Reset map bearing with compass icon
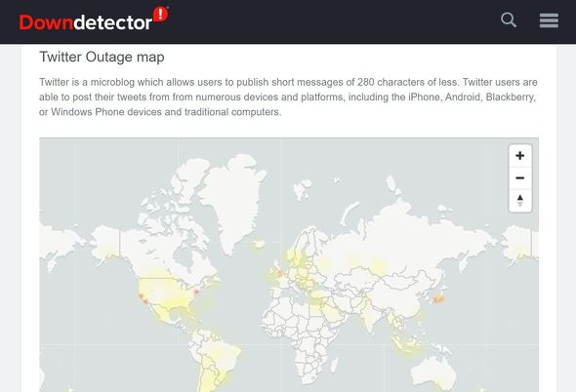Screen dimensions: 576x392 point(519,201)
